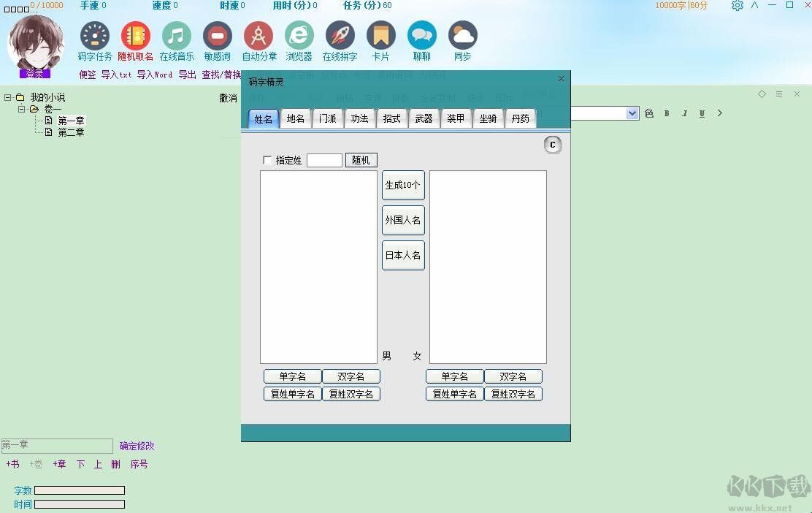Collapse the 卷一 volume node

[x=22, y=109]
